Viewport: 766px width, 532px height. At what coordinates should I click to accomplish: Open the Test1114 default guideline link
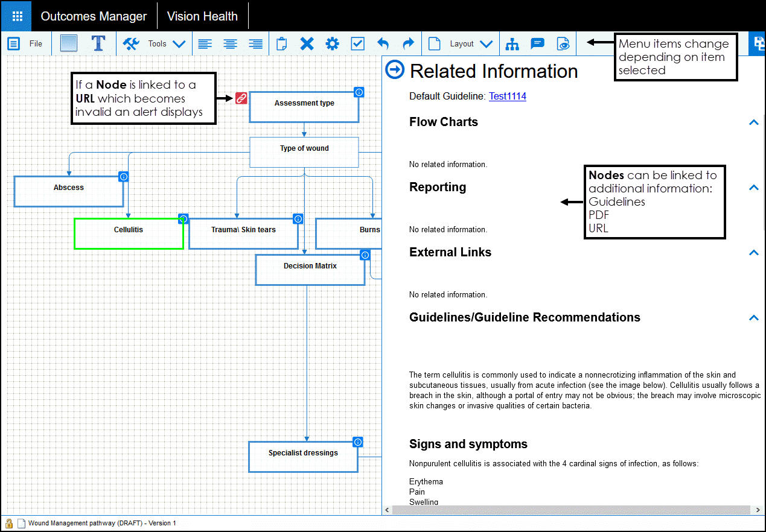point(507,97)
